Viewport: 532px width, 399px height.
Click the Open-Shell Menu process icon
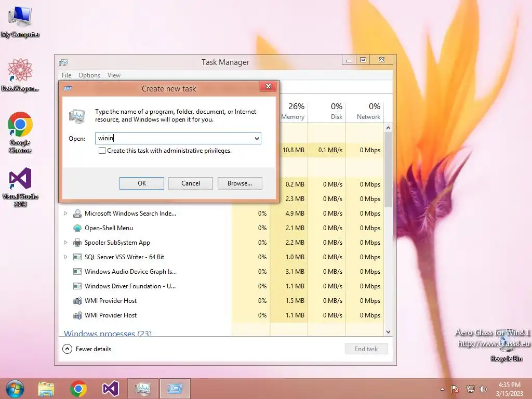(77, 228)
